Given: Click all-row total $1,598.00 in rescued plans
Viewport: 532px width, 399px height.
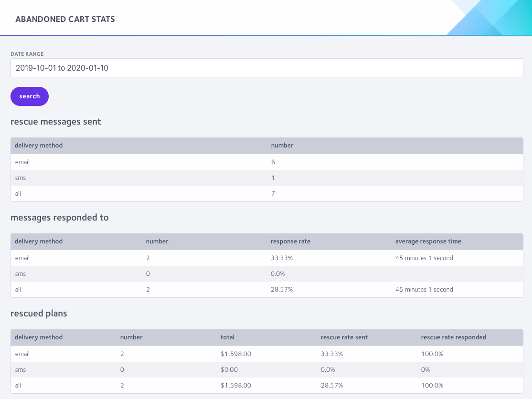Looking at the screenshot, I should pyautogui.click(x=236, y=386).
